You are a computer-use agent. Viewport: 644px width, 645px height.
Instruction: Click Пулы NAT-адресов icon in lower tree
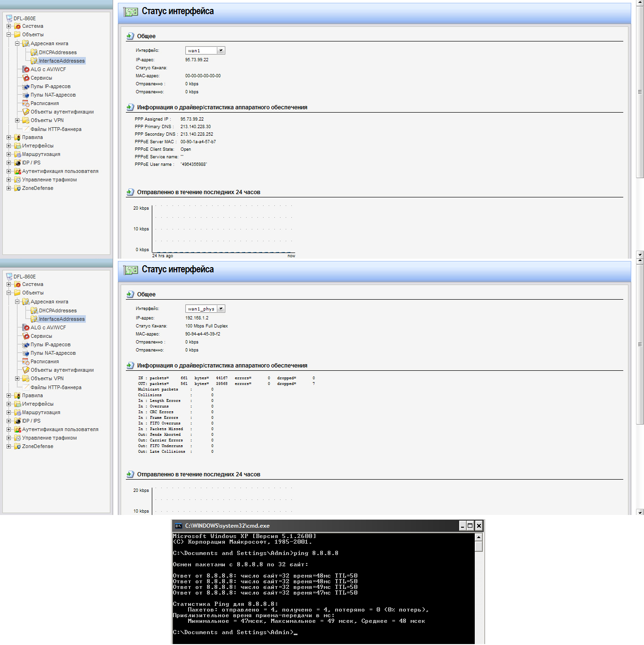point(26,353)
